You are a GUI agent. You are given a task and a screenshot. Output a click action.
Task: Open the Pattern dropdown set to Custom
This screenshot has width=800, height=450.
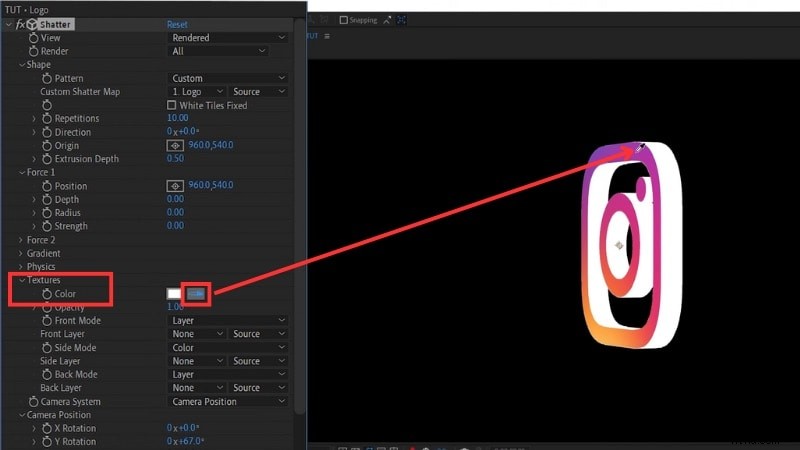[x=228, y=78]
